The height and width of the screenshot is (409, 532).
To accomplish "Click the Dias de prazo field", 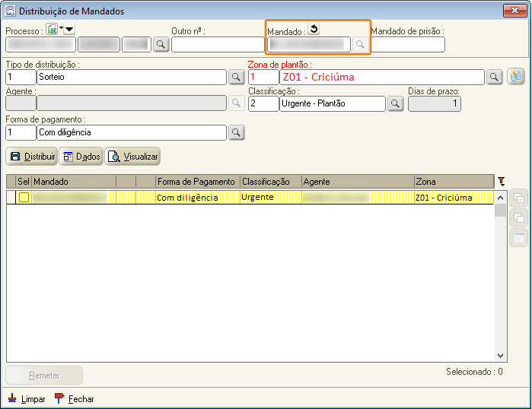I will 435,103.
